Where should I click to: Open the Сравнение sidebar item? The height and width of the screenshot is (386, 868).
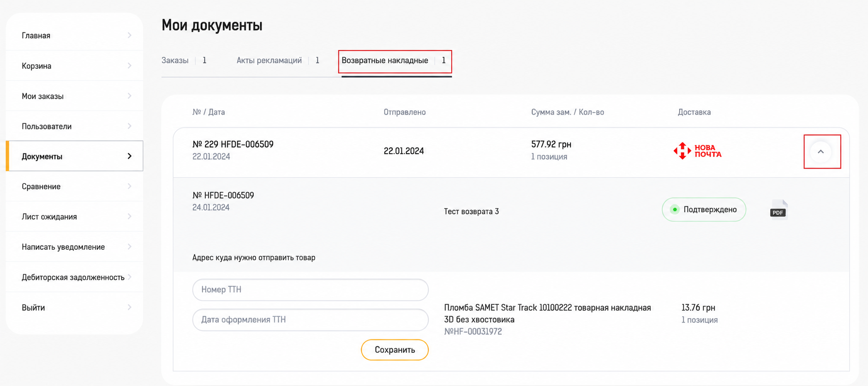pos(74,187)
